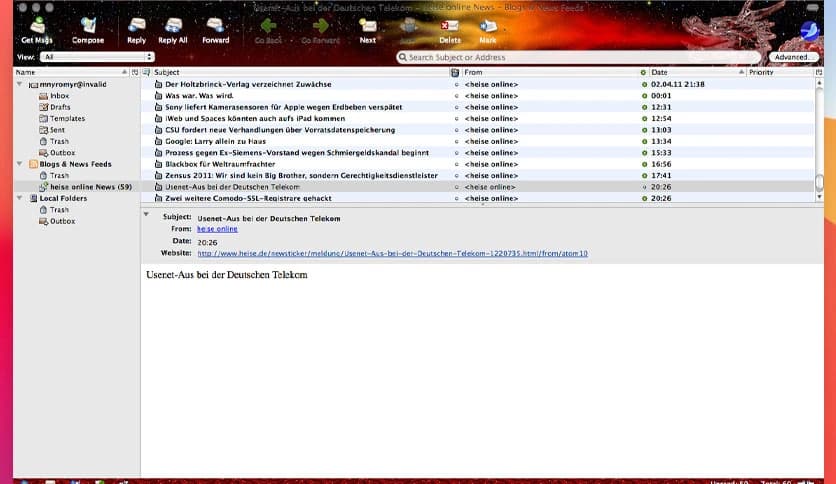The height and width of the screenshot is (484, 836).
Task: Click the thread column icon left of Subject
Action: tap(146, 72)
